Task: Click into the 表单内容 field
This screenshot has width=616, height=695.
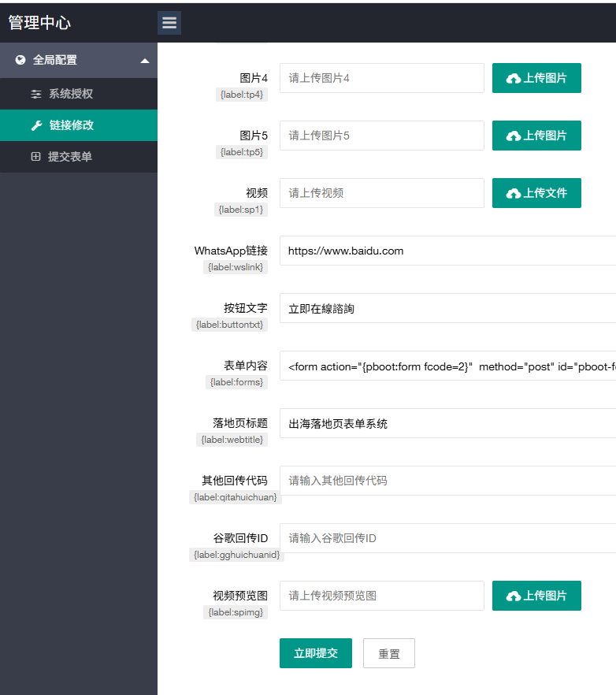Action: point(447,366)
